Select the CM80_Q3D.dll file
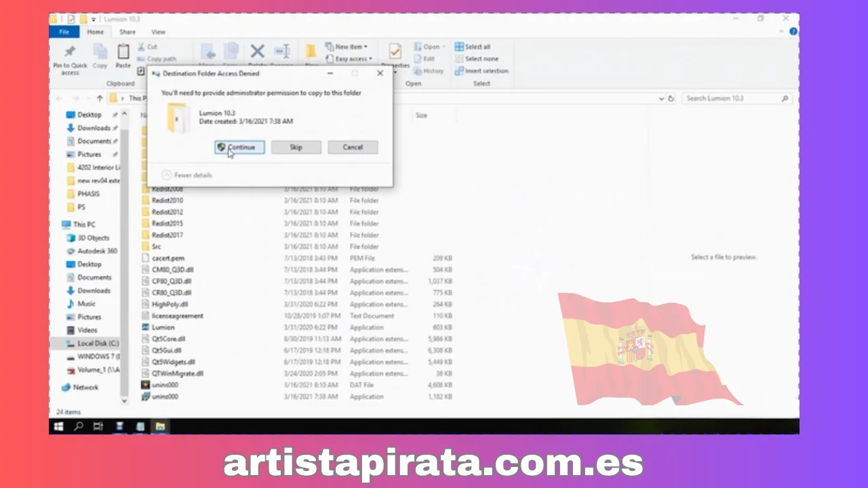 click(x=172, y=270)
